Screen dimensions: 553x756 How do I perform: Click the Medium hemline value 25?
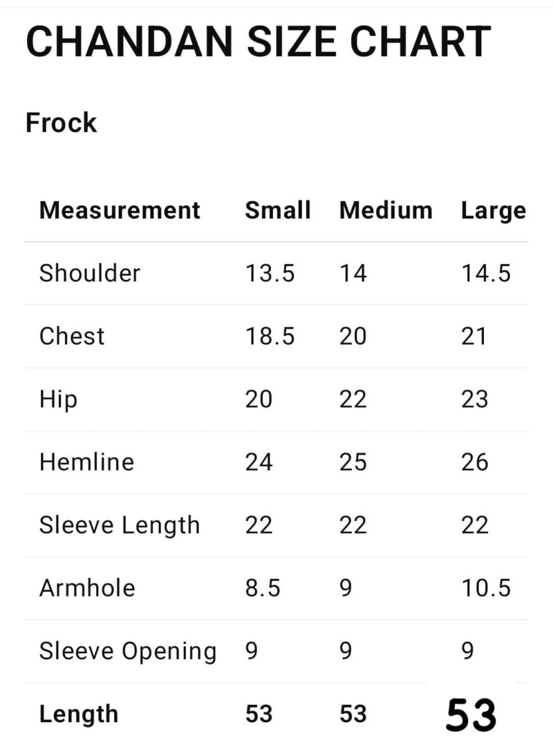click(x=353, y=462)
